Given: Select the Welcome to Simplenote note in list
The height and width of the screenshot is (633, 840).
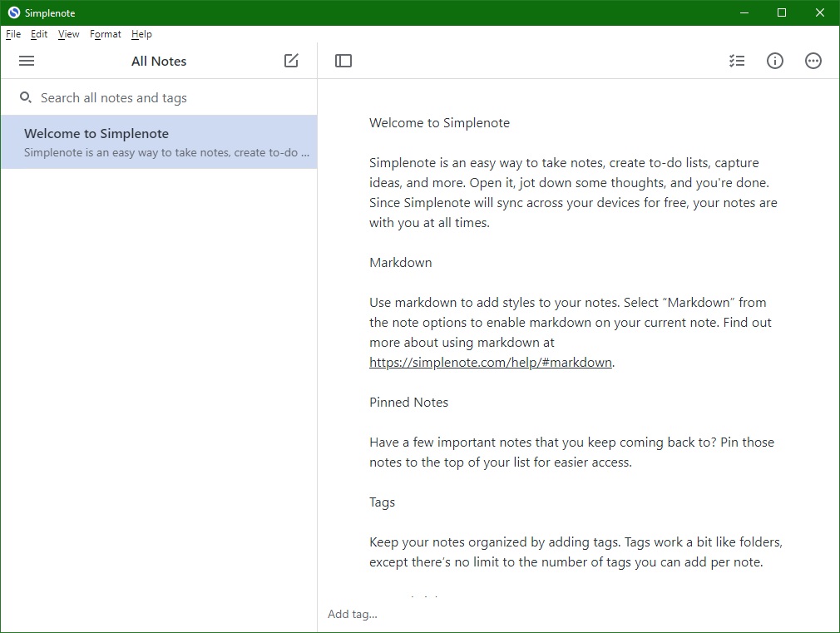Looking at the screenshot, I should [x=159, y=142].
